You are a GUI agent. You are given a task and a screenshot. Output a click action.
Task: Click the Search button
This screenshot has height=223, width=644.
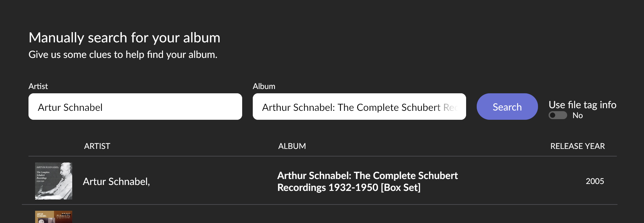[x=507, y=107]
